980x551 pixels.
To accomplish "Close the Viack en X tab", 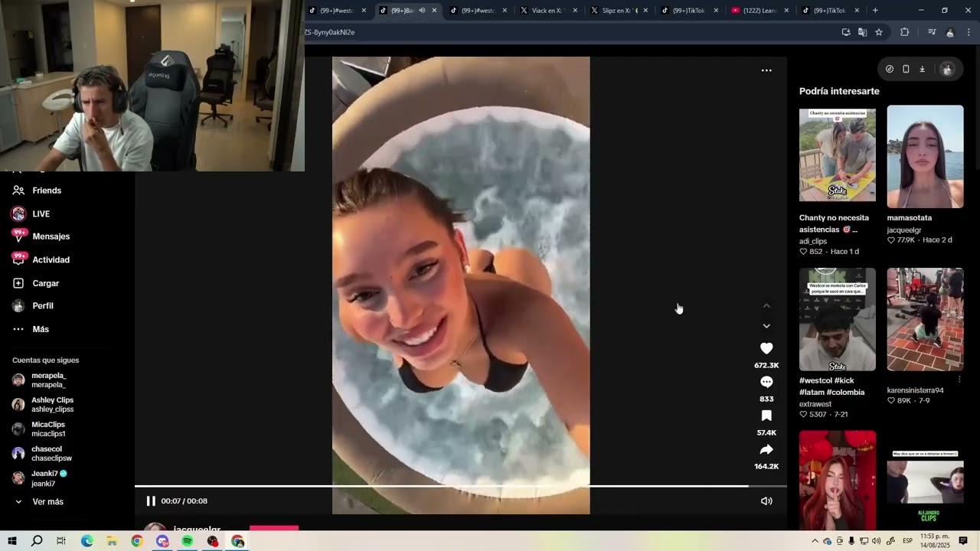I will point(575,11).
